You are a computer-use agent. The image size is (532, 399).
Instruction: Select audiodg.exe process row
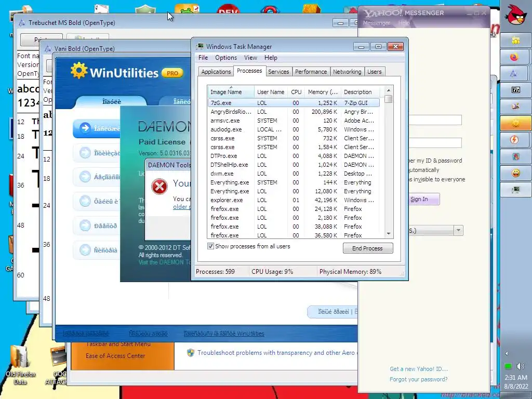[x=294, y=129]
